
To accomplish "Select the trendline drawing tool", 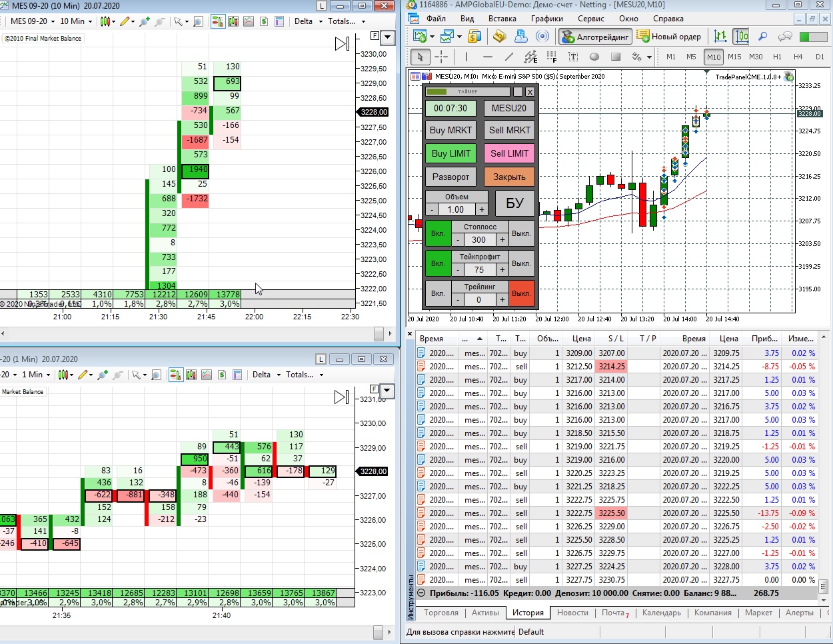I will coord(509,57).
